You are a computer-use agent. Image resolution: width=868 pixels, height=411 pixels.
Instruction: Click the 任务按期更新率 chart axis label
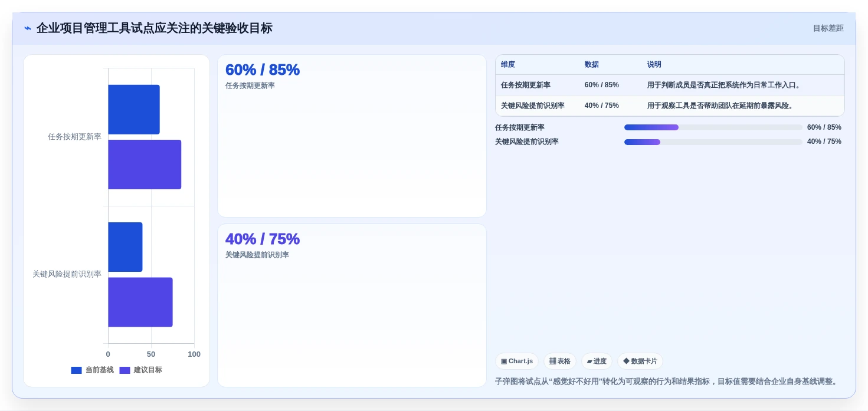(x=74, y=137)
